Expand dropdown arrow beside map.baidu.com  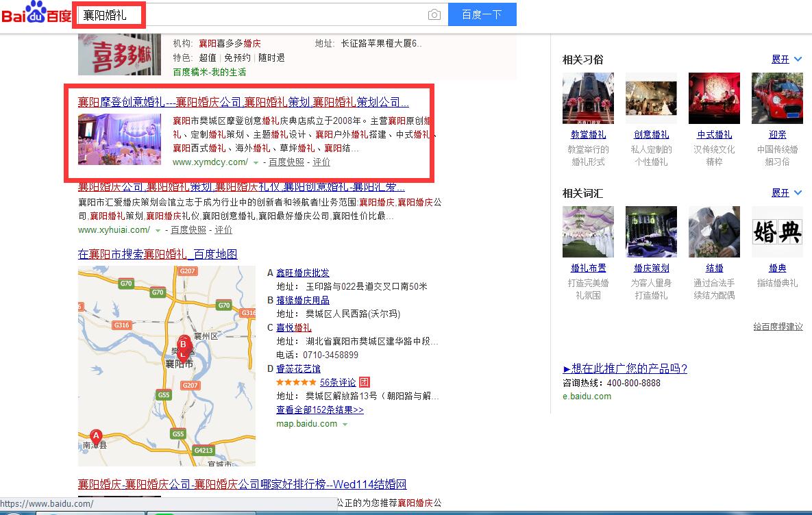point(345,425)
